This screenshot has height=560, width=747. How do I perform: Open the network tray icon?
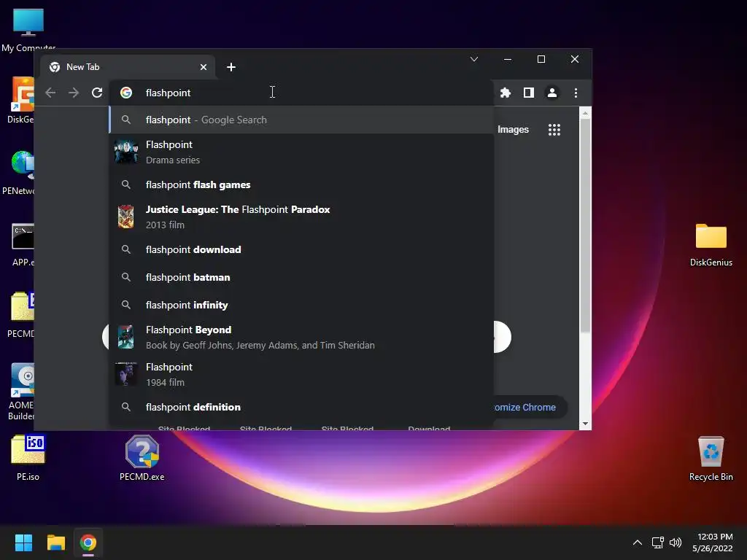[x=658, y=542]
